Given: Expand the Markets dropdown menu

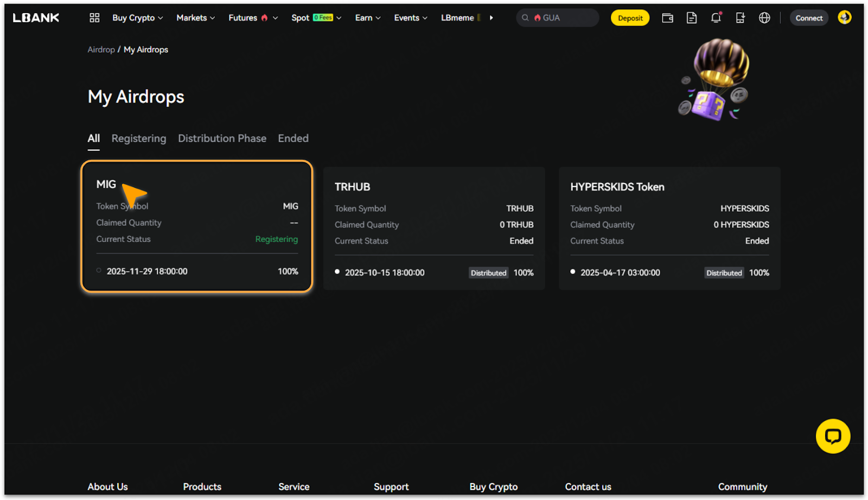Looking at the screenshot, I should [195, 18].
